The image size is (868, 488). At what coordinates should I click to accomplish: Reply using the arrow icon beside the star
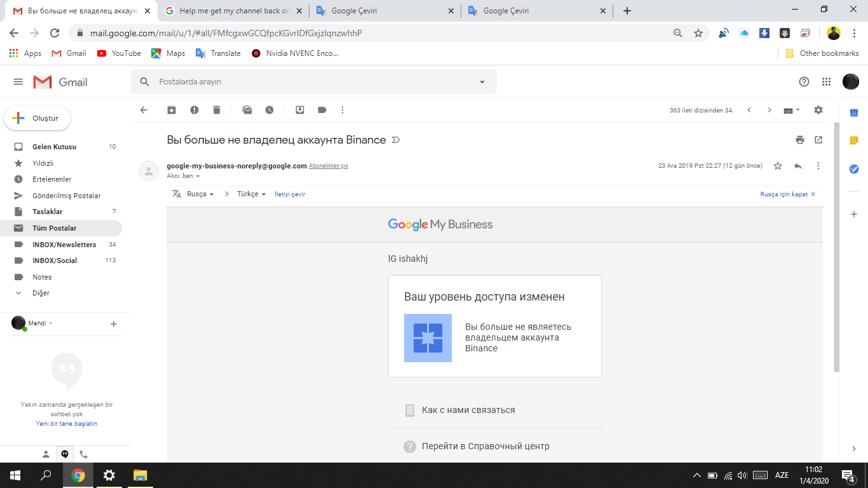pyautogui.click(x=798, y=166)
